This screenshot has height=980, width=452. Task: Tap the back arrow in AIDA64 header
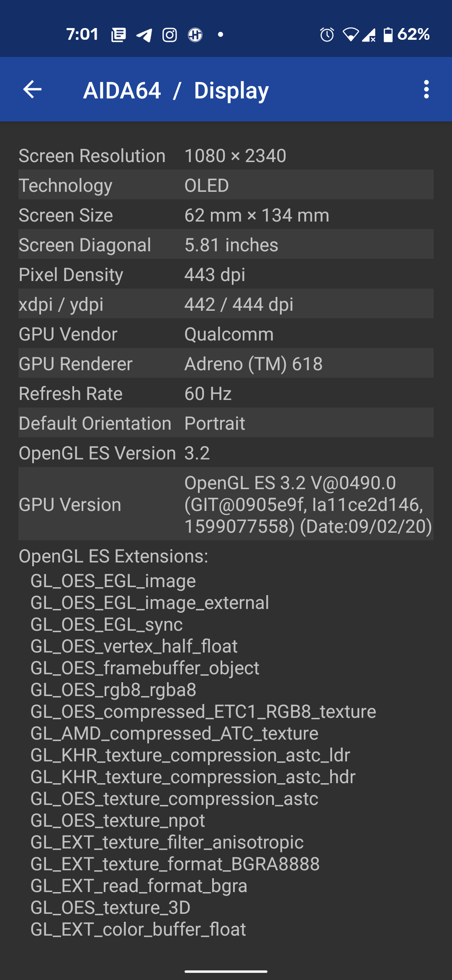point(32,89)
